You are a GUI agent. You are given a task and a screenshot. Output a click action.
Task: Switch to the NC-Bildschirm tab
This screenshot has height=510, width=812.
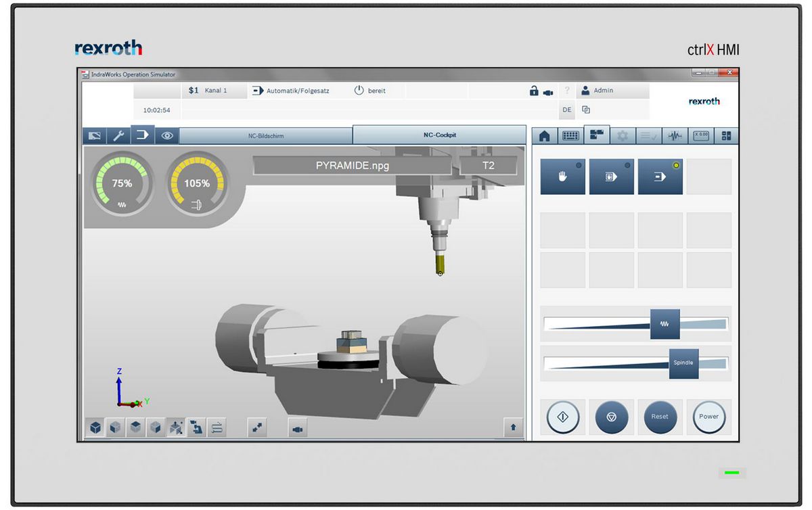click(x=266, y=136)
